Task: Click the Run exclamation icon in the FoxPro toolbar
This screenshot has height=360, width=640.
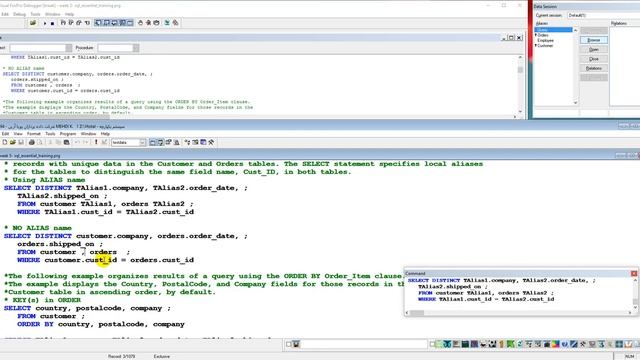Action: coord(96,142)
